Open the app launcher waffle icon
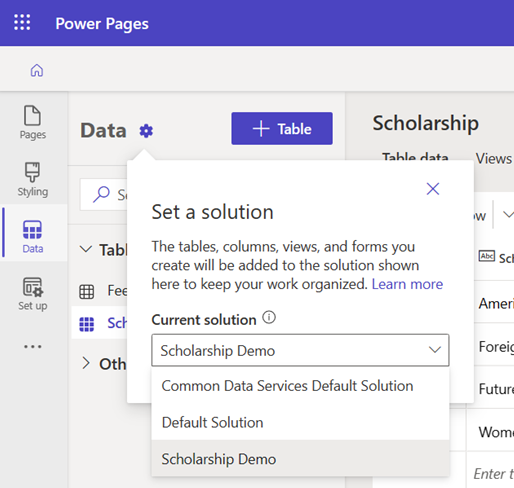Image resolution: width=514 pixels, height=488 pixels. [x=22, y=23]
